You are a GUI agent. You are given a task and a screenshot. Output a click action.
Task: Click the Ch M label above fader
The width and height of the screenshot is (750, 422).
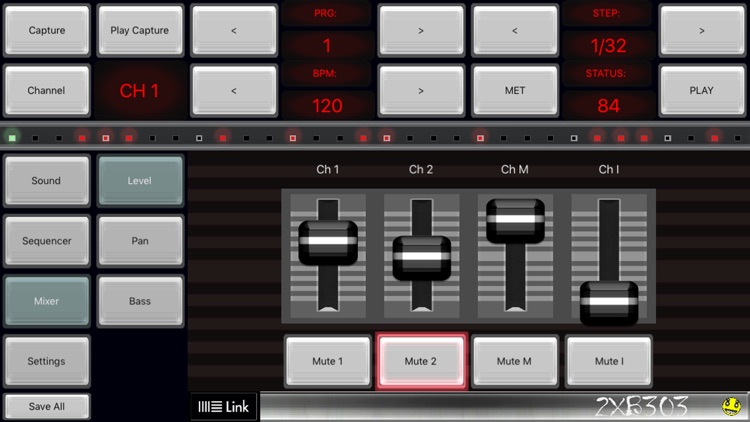coord(515,169)
